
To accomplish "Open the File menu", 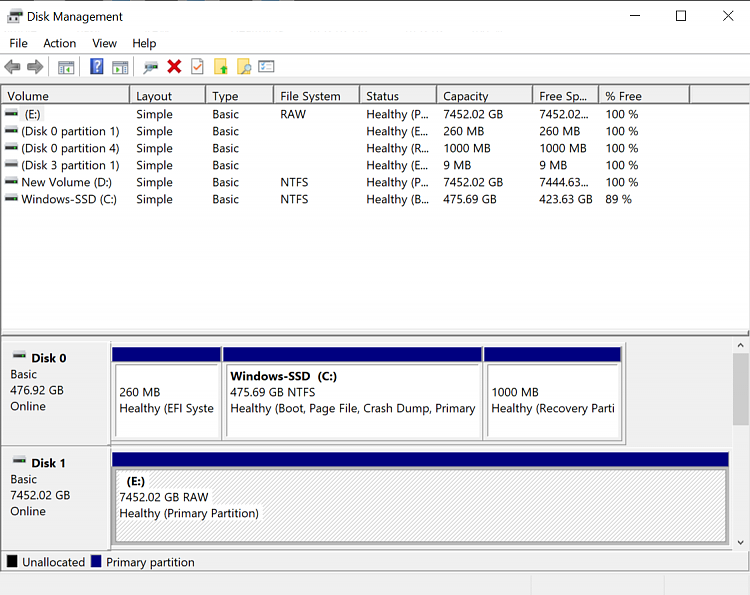I will (18, 44).
